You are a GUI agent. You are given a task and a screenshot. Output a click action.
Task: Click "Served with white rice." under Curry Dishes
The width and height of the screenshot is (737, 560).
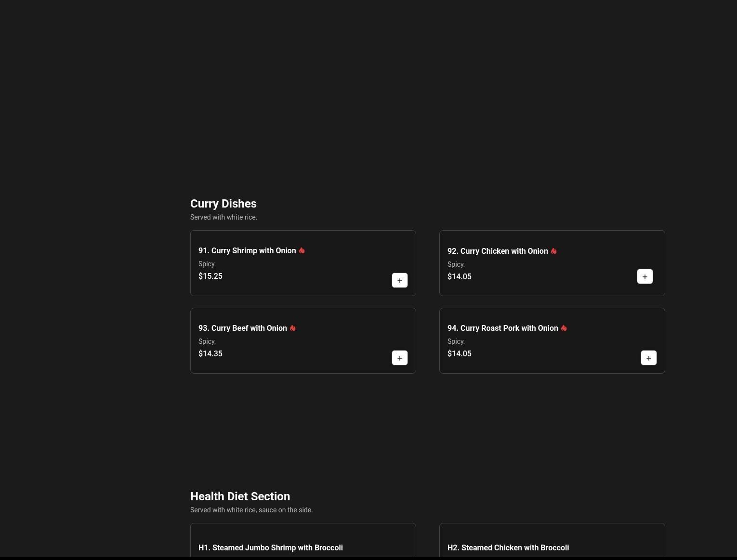pyautogui.click(x=224, y=217)
